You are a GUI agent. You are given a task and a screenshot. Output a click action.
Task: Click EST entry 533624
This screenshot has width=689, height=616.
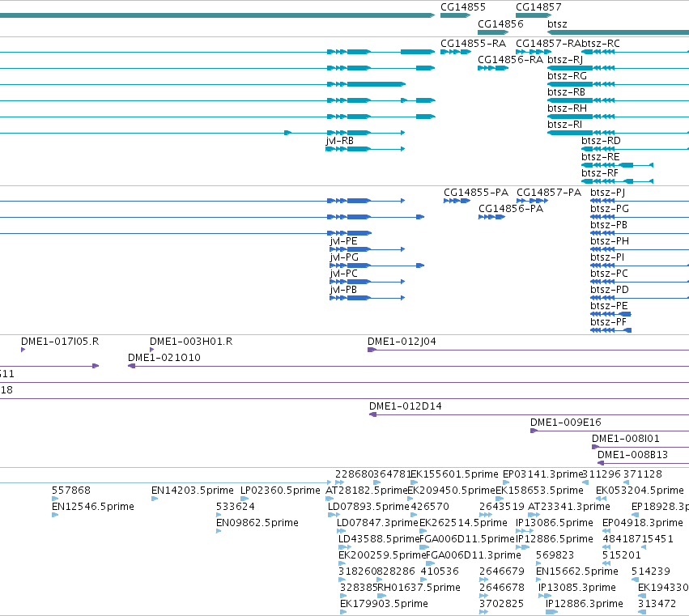click(x=235, y=507)
